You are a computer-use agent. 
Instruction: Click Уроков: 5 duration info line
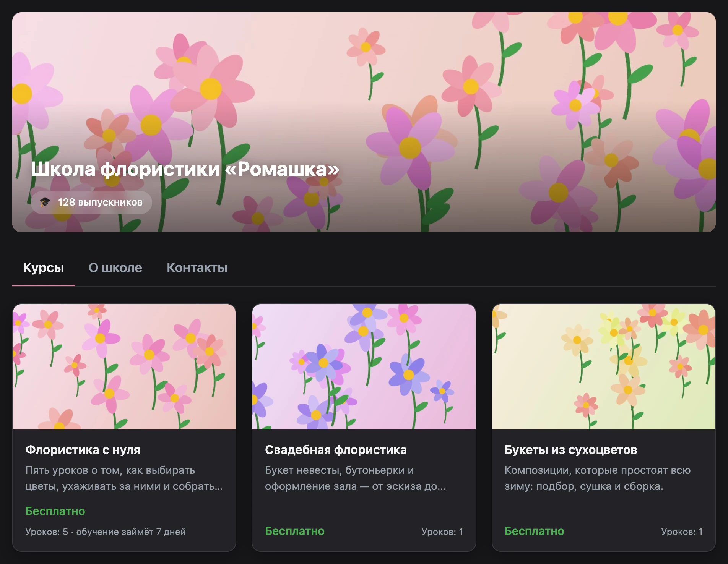coord(106,532)
